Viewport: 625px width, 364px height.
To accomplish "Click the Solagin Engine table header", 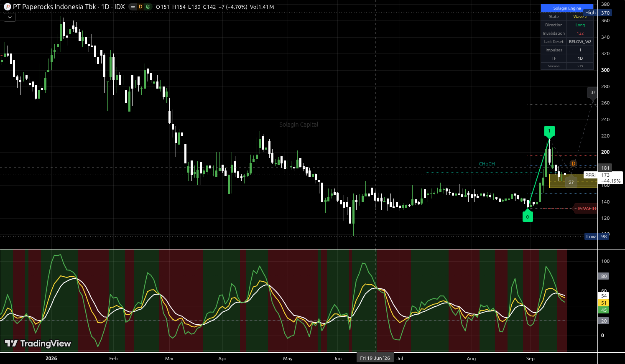I will [x=567, y=8].
